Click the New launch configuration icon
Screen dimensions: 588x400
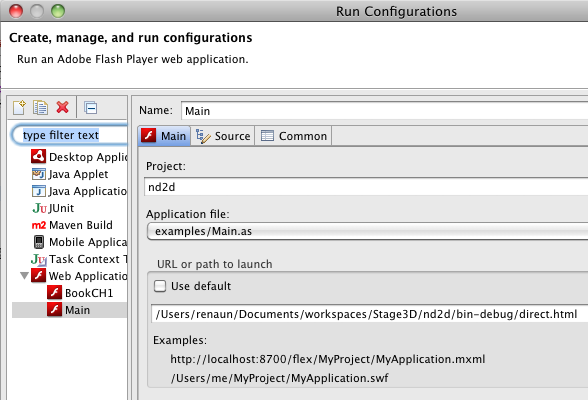click(19, 108)
